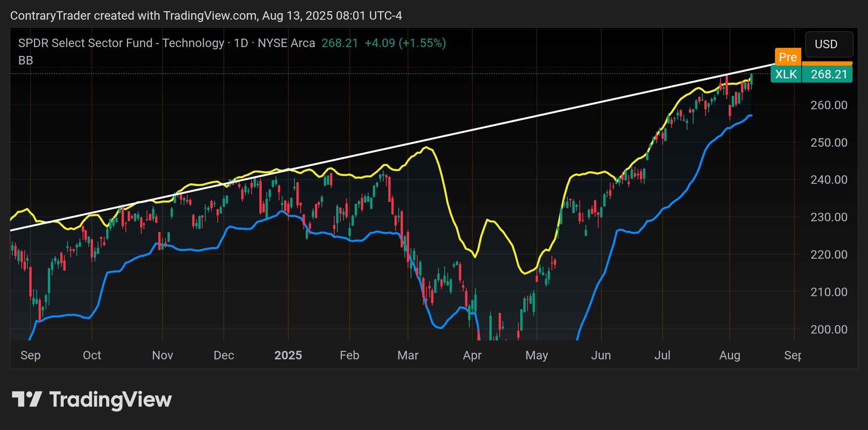Select the 220.00 price axis label
This screenshot has height=430, width=868.
(x=829, y=254)
